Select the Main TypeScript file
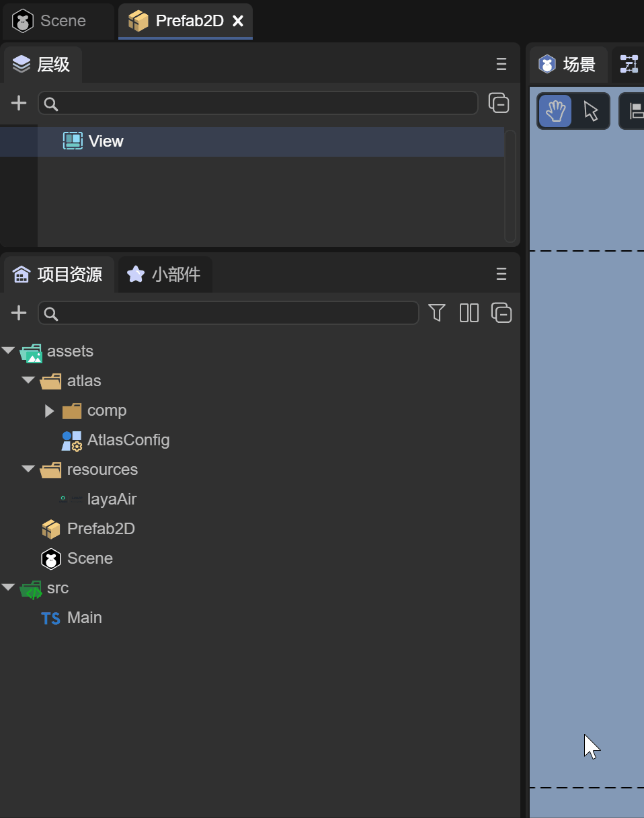The width and height of the screenshot is (644, 818). click(84, 618)
